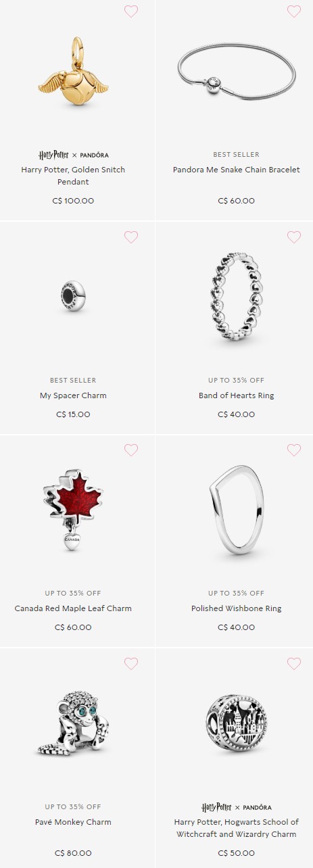This screenshot has width=313, height=868.
Task: Open the Harry Potter, Golden Snitch Pendant link
Action: coord(73,176)
